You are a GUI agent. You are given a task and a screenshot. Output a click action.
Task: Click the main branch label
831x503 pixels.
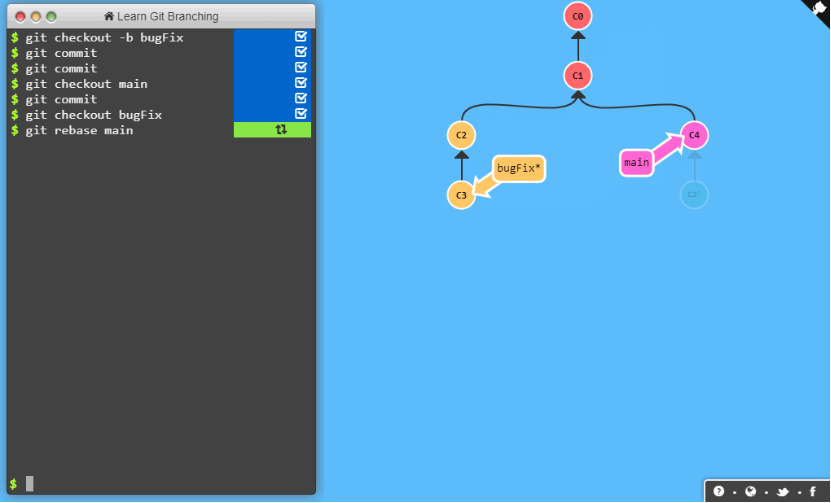pyautogui.click(x=636, y=162)
